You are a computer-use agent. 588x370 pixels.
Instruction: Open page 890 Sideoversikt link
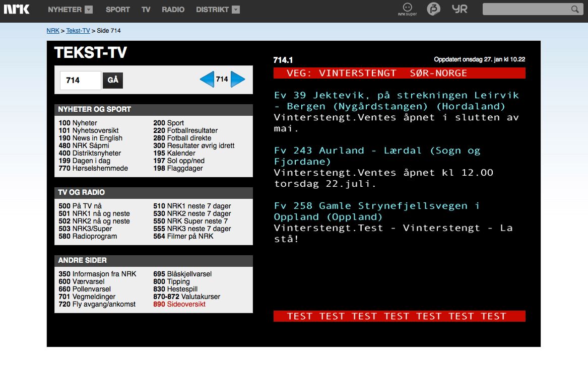click(x=179, y=305)
